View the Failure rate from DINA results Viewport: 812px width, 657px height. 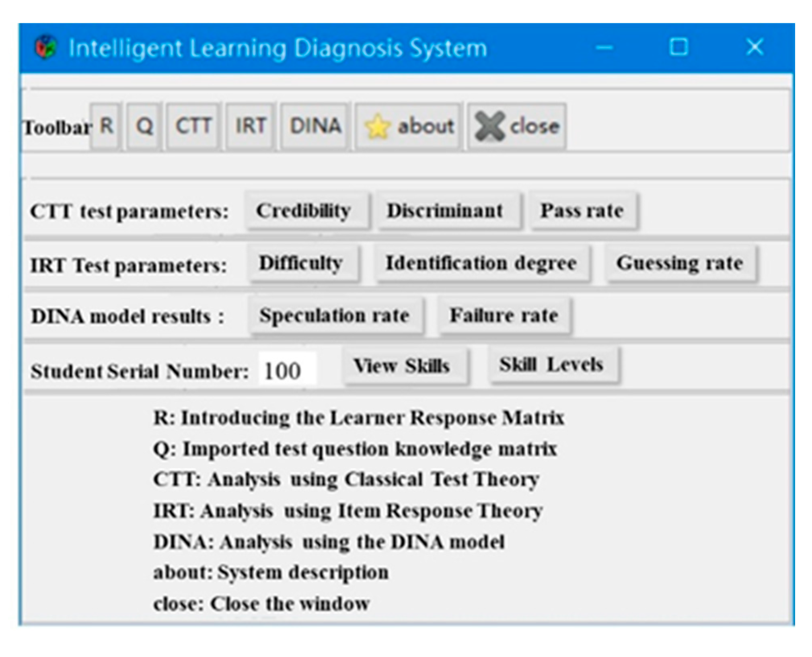pyautogui.click(x=505, y=316)
